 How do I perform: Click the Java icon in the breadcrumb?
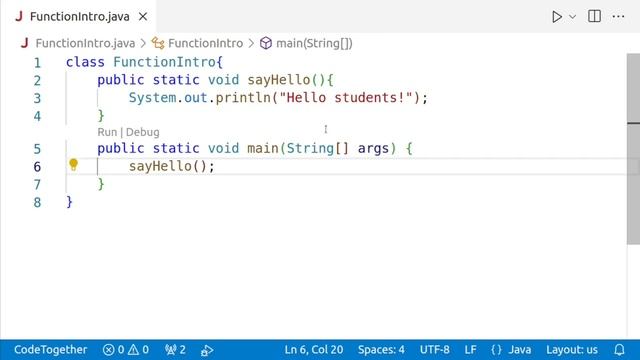(x=24, y=43)
